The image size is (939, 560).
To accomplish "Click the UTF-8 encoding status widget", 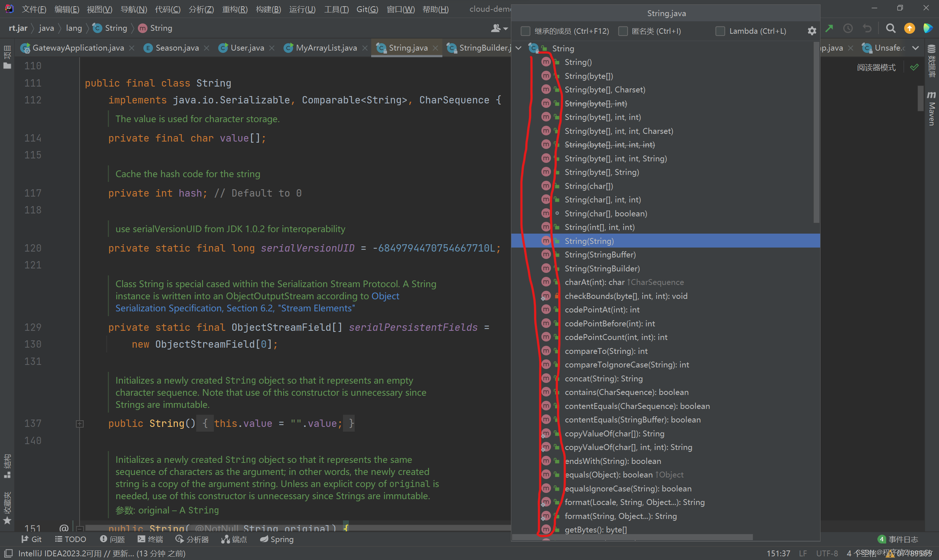I will point(827,553).
